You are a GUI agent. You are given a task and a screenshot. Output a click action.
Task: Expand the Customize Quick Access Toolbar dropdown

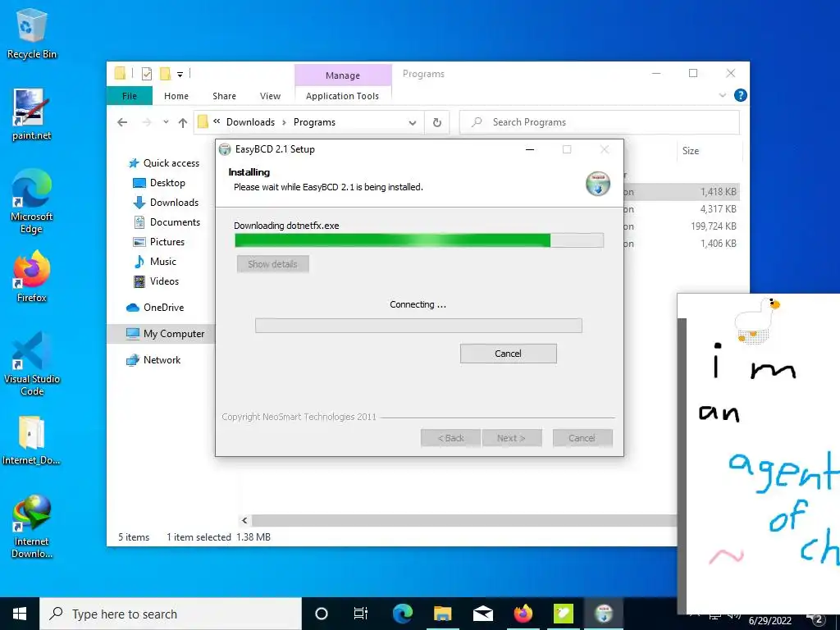click(180, 75)
